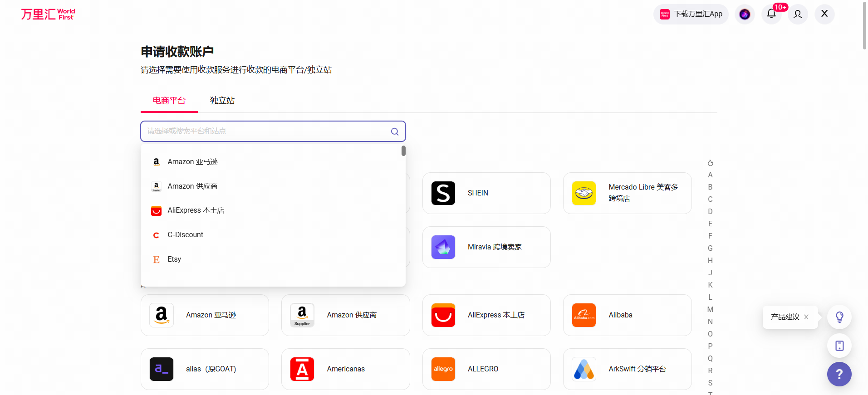Select Etsy in the dropdown list
This screenshot has height=395, width=868.
click(x=271, y=259)
